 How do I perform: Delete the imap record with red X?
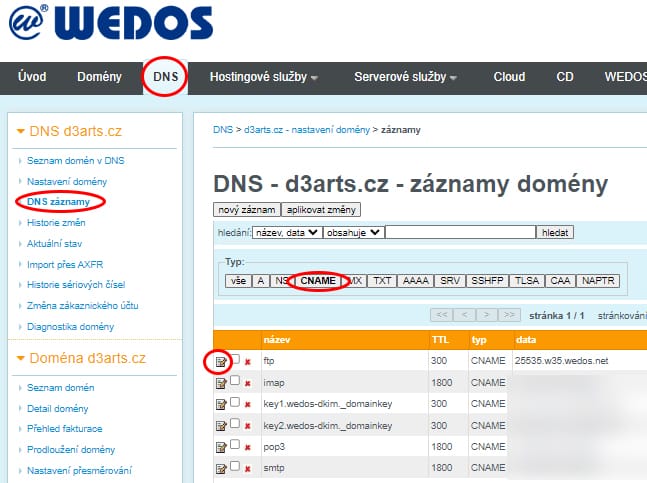coord(248,384)
